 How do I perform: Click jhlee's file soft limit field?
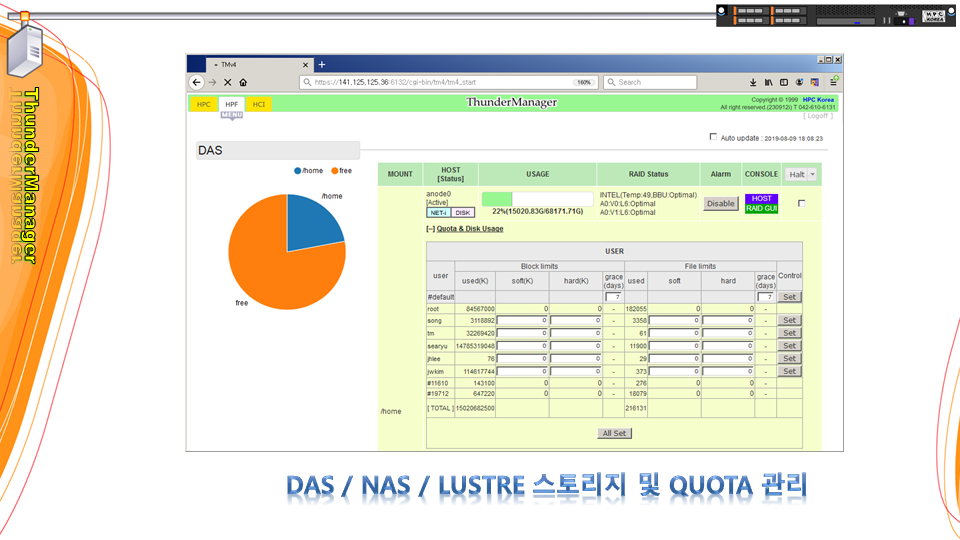pyautogui.click(x=674, y=359)
